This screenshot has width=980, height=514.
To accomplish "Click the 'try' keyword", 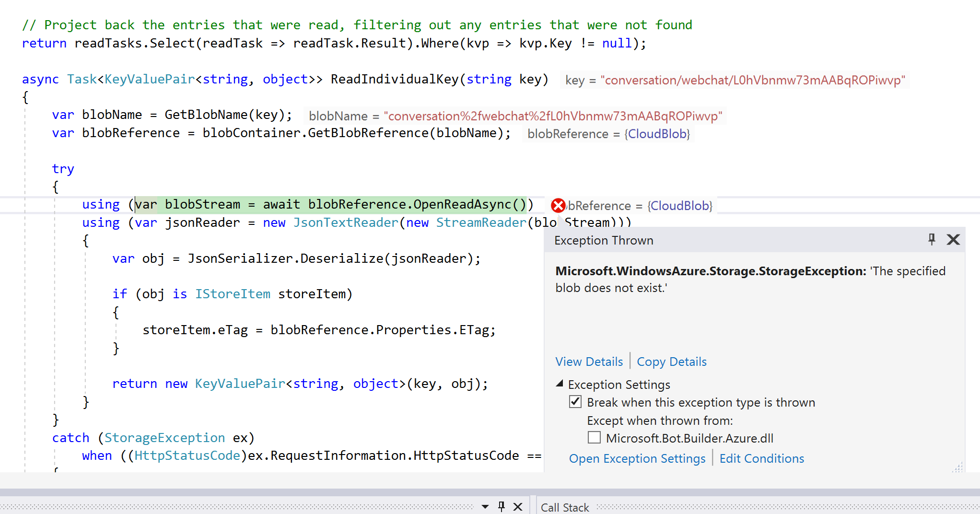I will pos(63,169).
